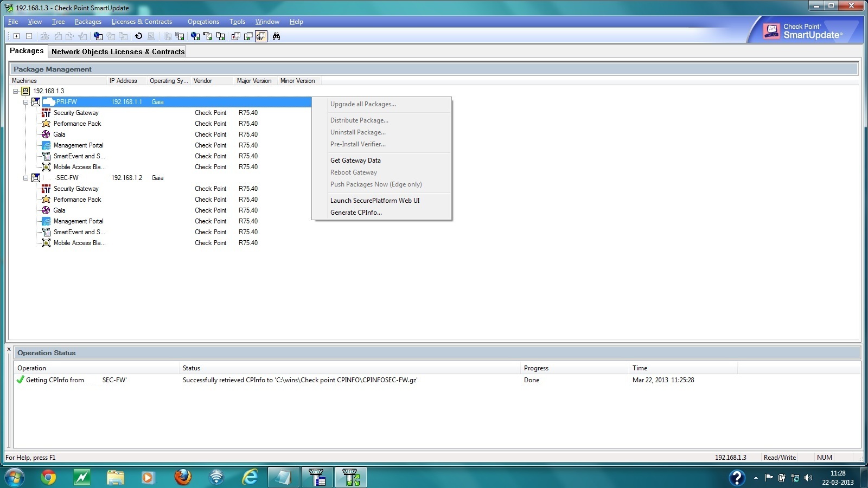This screenshot has width=868, height=488.
Task: Open the Operations menu
Action: point(203,22)
